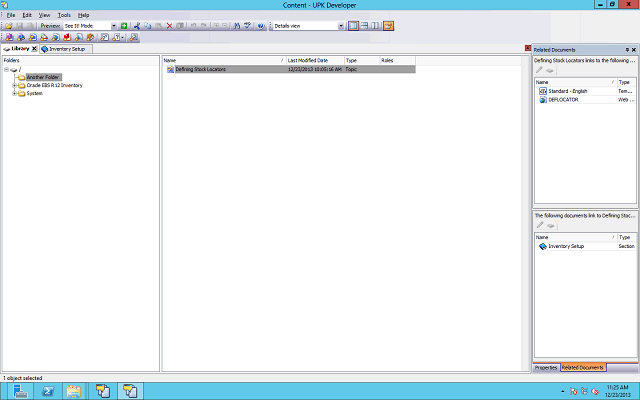This screenshot has width=640, height=400.
Task: Click the eighth orange icon in second toolbar row
Action: pos(90,38)
